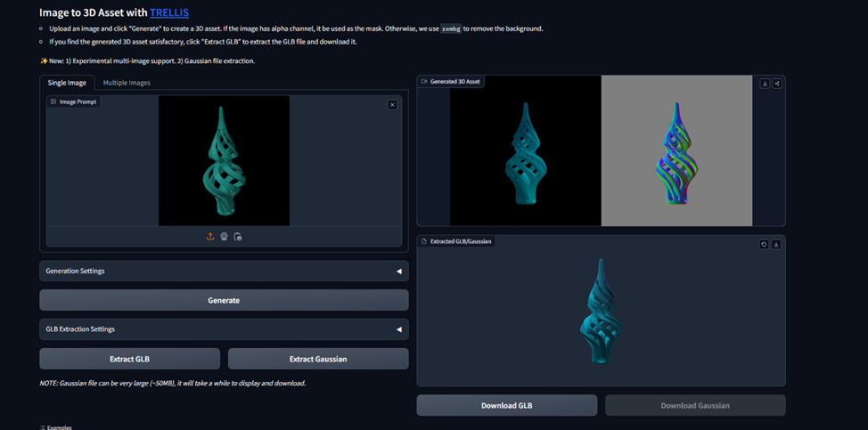Open the TRELLIS link in the title
This screenshot has height=430, width=868.
pyautogui.click(x=169, y=12)
